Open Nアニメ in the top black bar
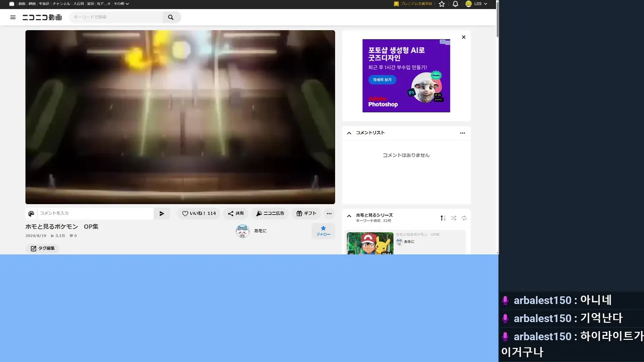The height and width of the screenshot is (362, 644). coord(104,4)
